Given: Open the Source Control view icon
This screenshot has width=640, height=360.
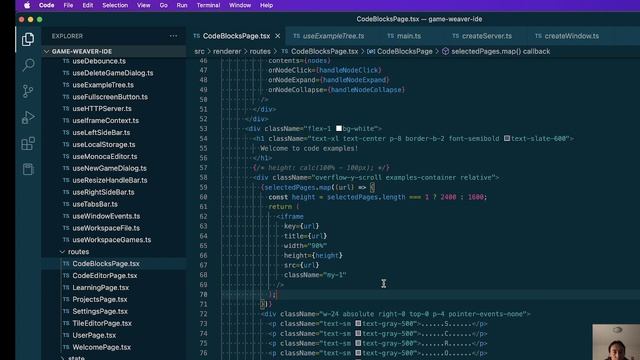Looking at the screenshot, I should point(28,91).
